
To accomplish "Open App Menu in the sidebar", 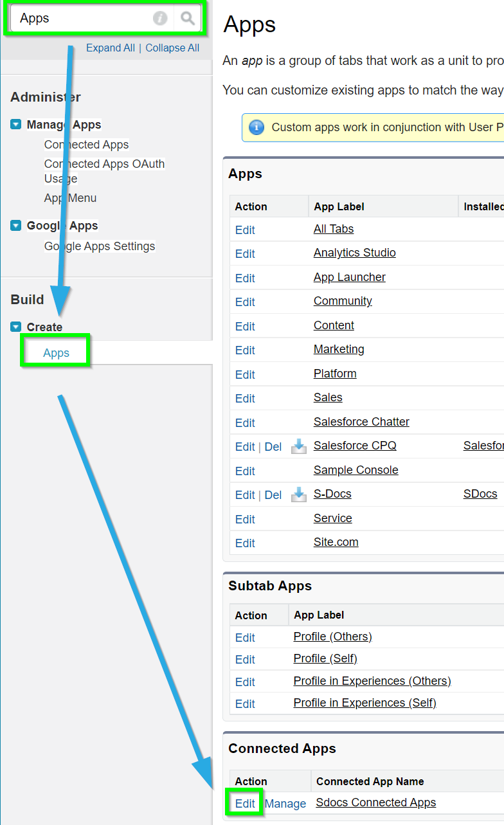I will pyautogui.click(x=70, y=198).
